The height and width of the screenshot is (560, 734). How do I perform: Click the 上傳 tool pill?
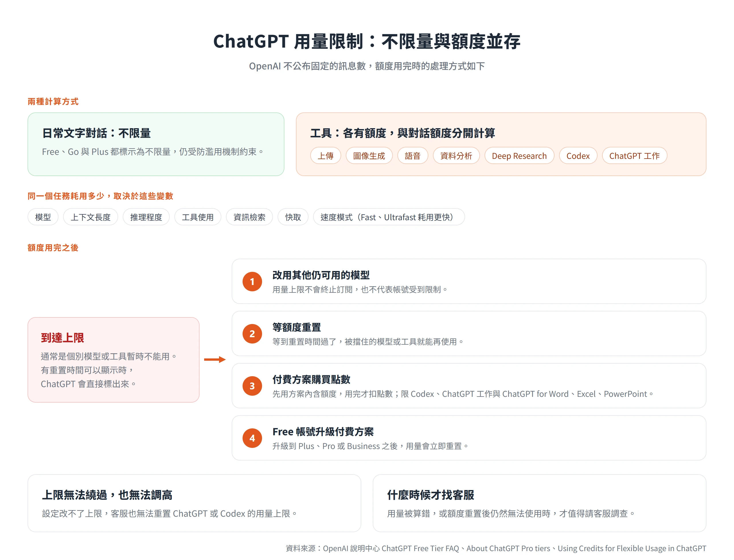[325, 156]
